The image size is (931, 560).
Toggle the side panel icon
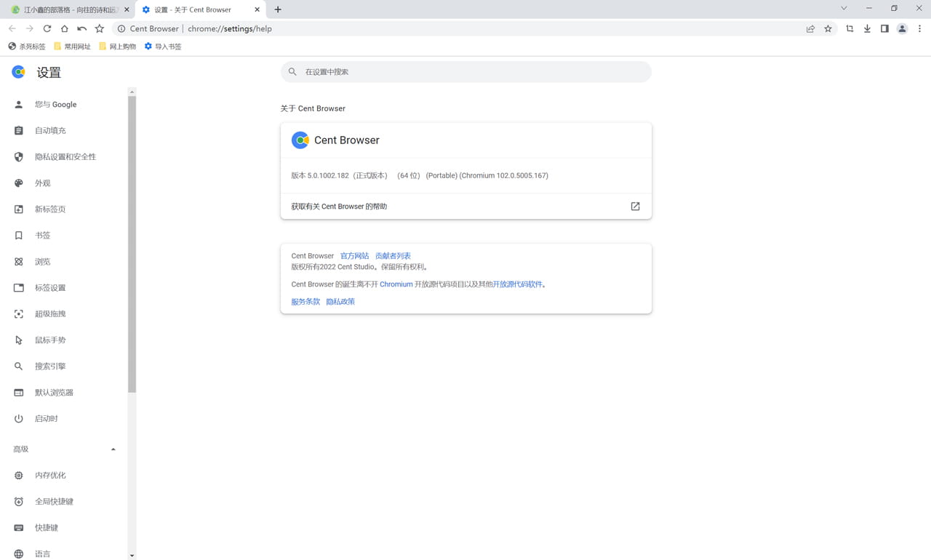pyautogui.click(x=884, y=28)
